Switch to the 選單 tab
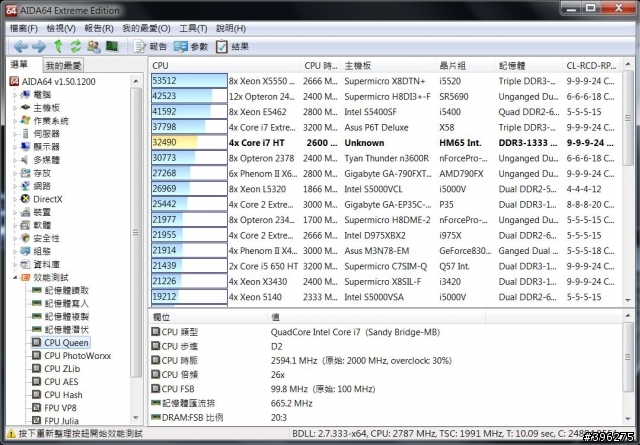The width and height of the screenshot is (640, 445). tap(19, 64)
